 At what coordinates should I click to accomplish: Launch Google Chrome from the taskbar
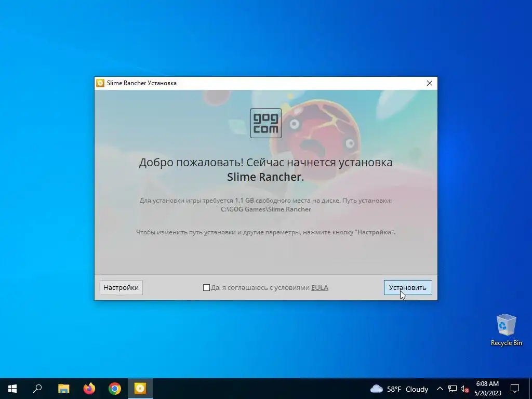pos(115,389)
